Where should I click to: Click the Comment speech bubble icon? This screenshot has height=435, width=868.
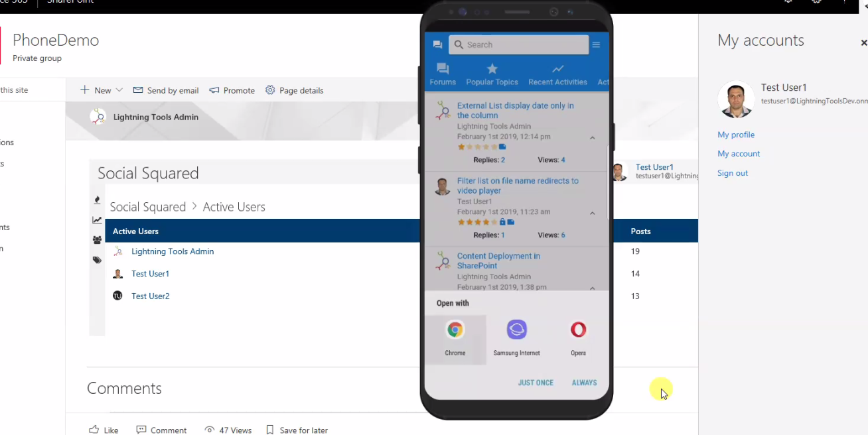pyautogui.click(x=141, y=430)
